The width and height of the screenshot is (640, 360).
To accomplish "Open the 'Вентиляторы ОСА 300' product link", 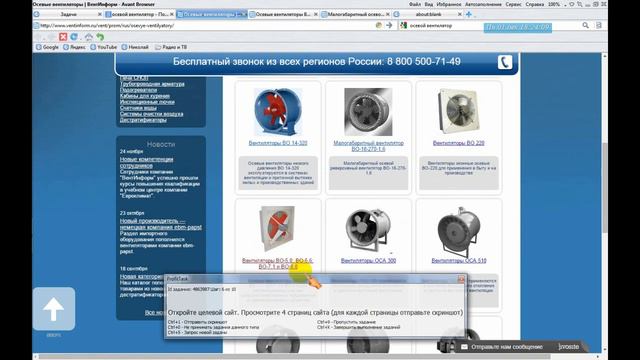I will pos(368,260).
